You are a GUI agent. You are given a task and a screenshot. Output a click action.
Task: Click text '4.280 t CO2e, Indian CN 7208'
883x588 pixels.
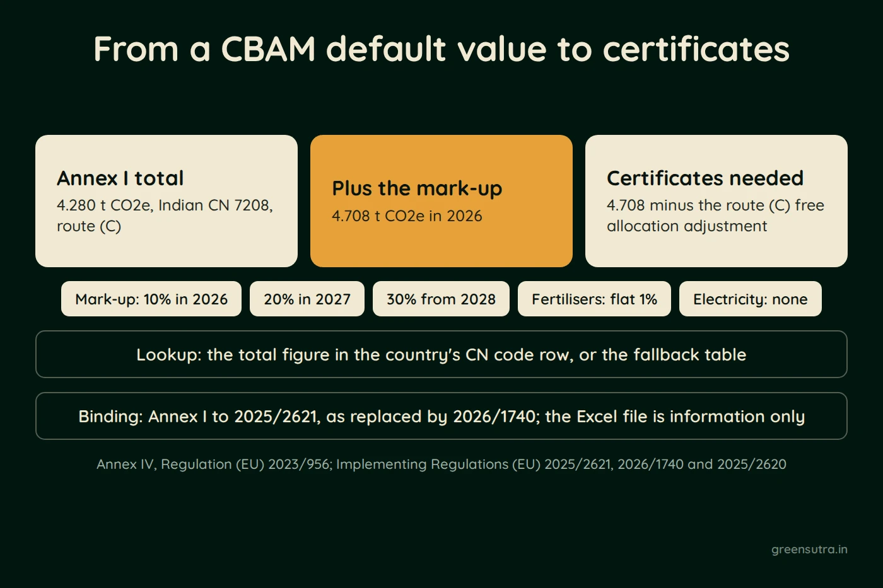pos(164,205)
